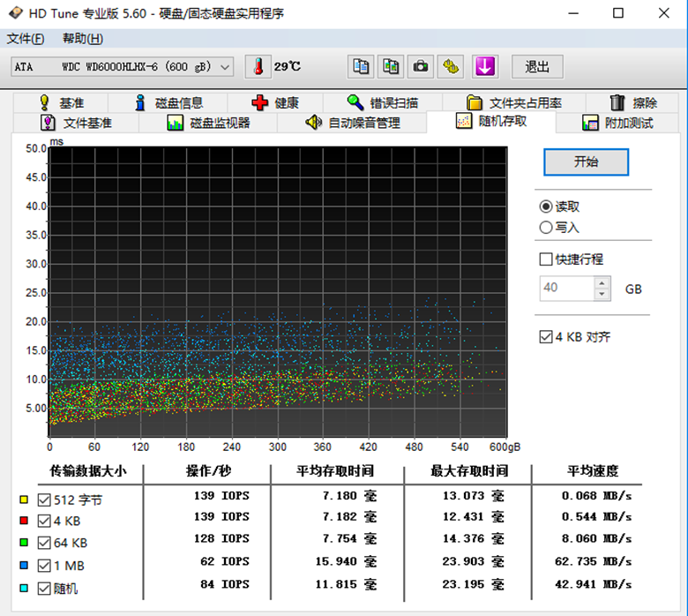Maximize the HD Tune window
The image size is (688, 616).
pos(617,13)
